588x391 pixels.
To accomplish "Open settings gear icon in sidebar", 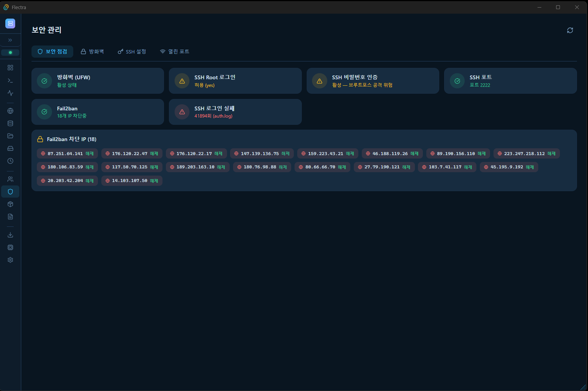I will (x=10, y=260).
